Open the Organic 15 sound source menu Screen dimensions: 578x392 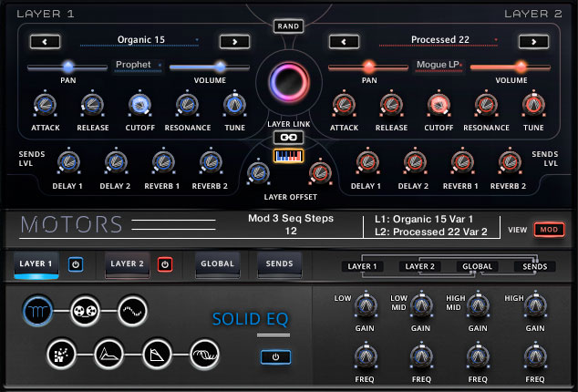(139, 40)
